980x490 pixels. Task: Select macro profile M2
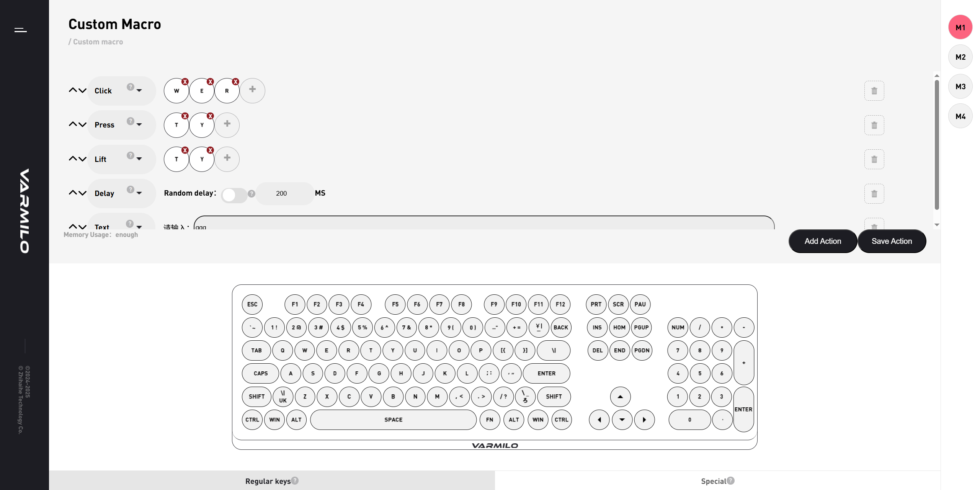pos(960,57)
